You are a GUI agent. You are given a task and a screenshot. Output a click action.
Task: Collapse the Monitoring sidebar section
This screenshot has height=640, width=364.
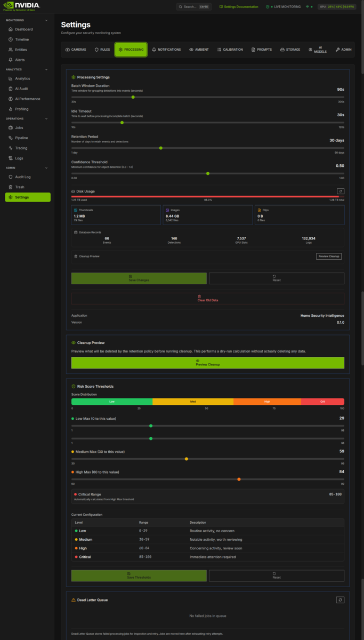tap(46, 20)
